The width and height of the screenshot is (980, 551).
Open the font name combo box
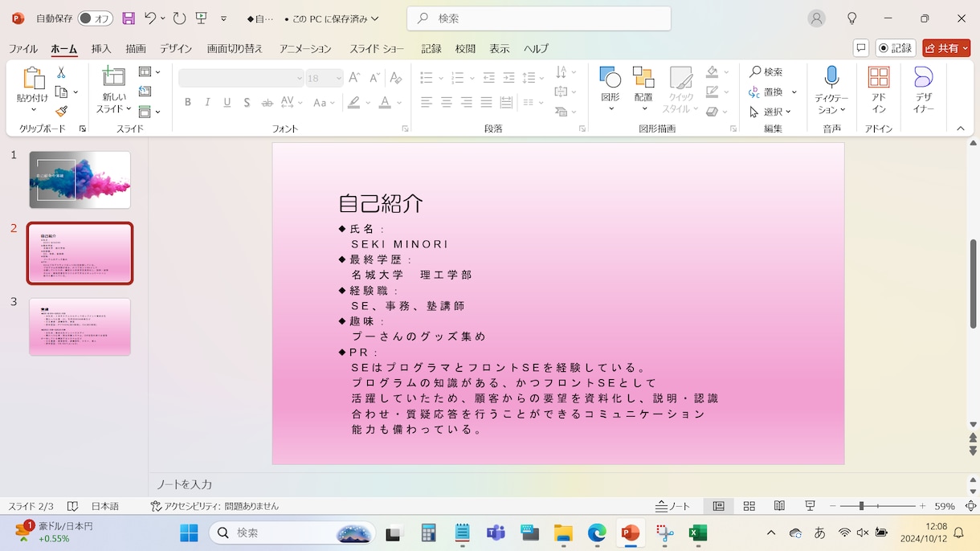point(241,78)
